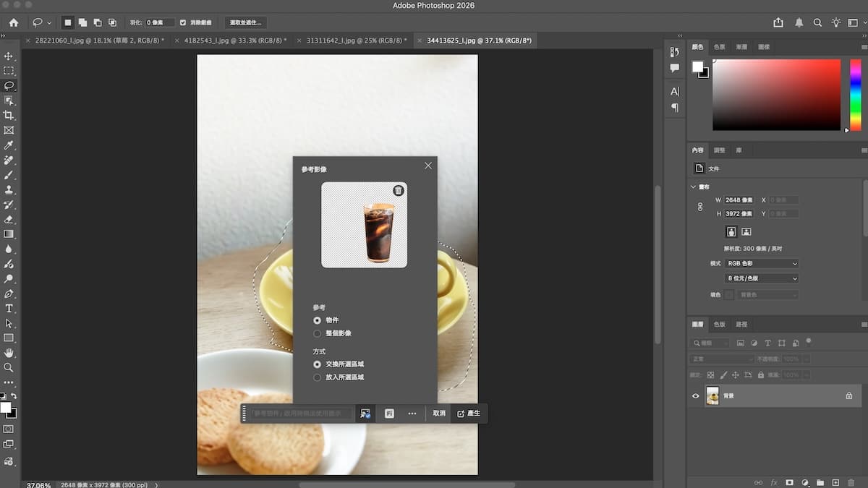
Task: Open the 色票 swatches panel tab
Action: pyautogui.click(x=719, y=47)
